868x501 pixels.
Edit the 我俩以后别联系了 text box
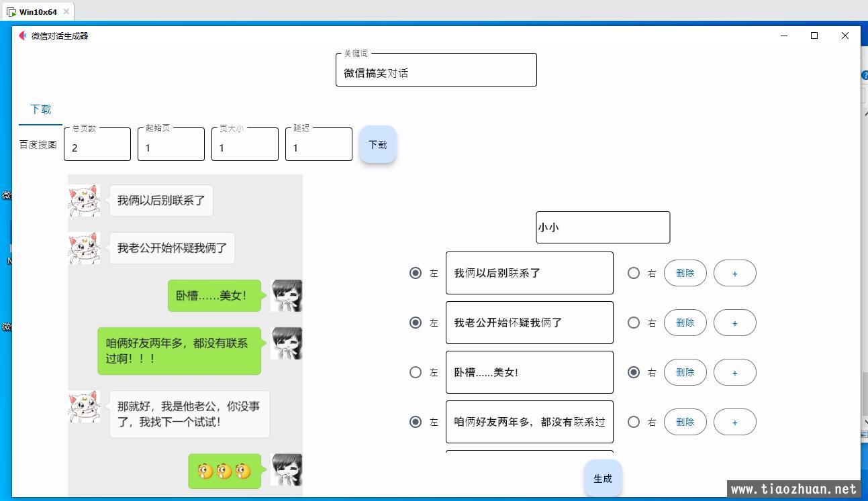pyautogui.click(x=530, y=273)
